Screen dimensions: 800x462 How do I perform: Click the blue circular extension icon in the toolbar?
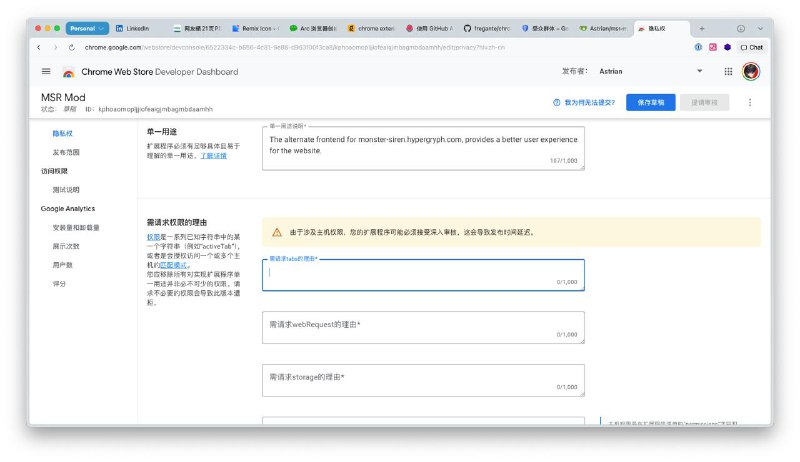(x=698, y=47)
